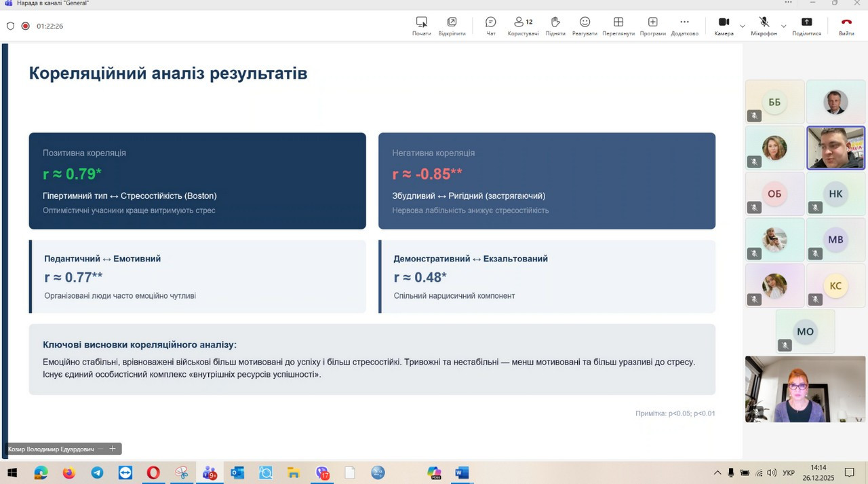
Task: Unmute the Мікрофон
Action: 764,26
